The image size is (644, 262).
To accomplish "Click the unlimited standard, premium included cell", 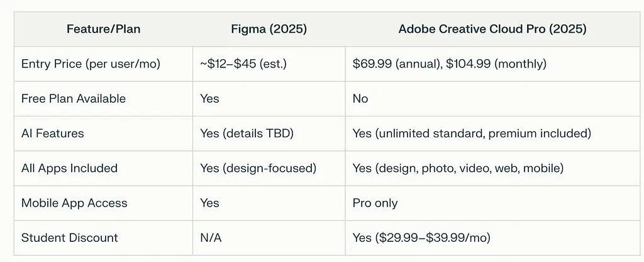I will click(472, 134).
